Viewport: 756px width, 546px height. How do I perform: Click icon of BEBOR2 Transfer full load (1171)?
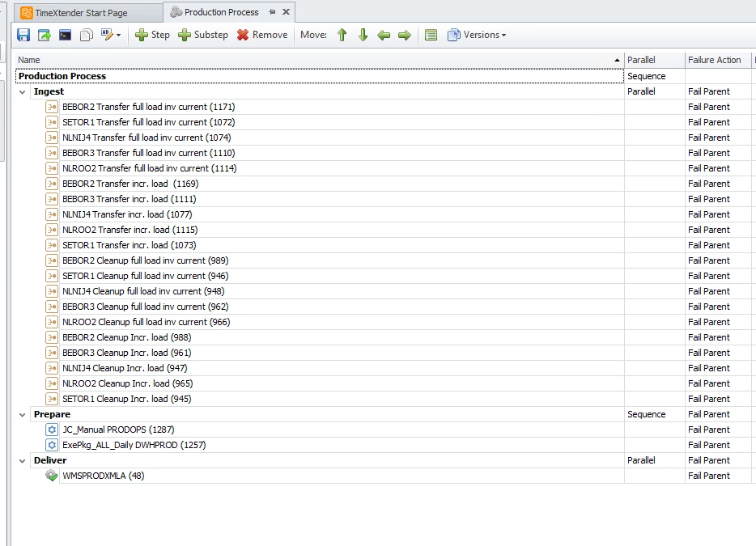52,107
